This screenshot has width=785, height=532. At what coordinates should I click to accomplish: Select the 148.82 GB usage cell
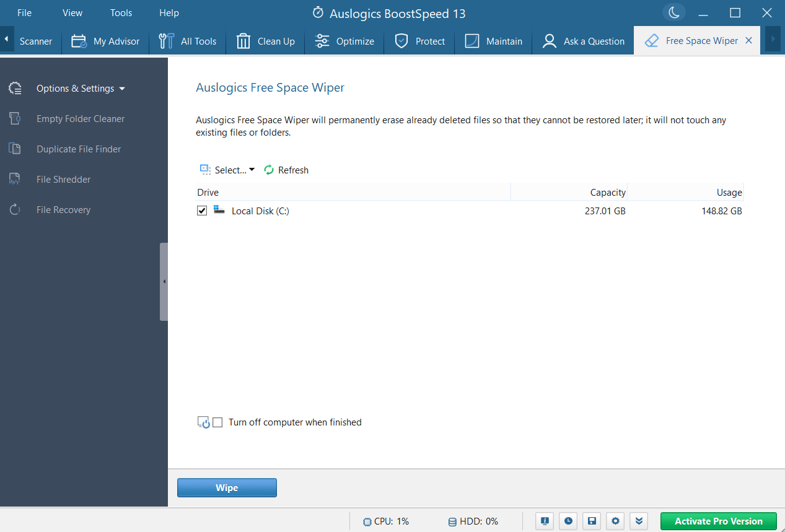point(721,211)
